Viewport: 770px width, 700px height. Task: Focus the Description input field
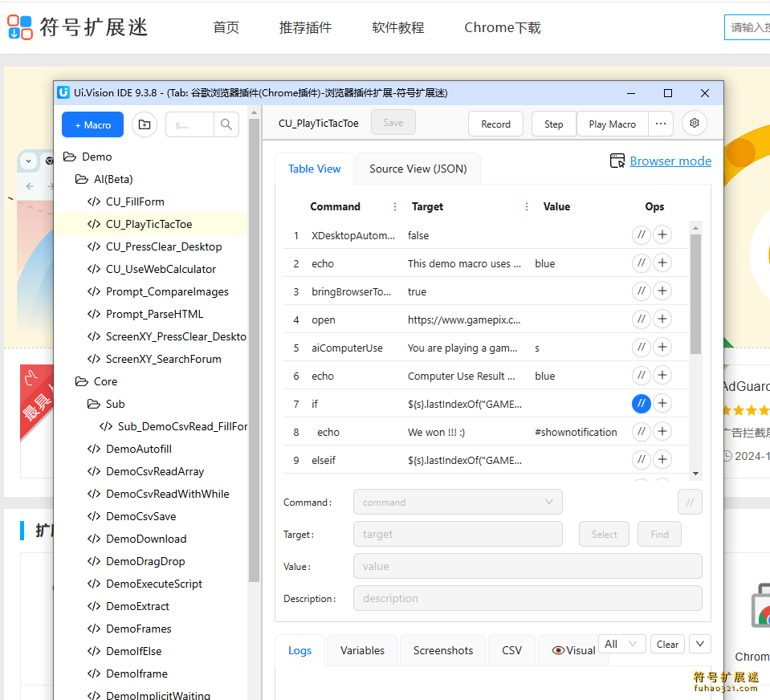528,598
